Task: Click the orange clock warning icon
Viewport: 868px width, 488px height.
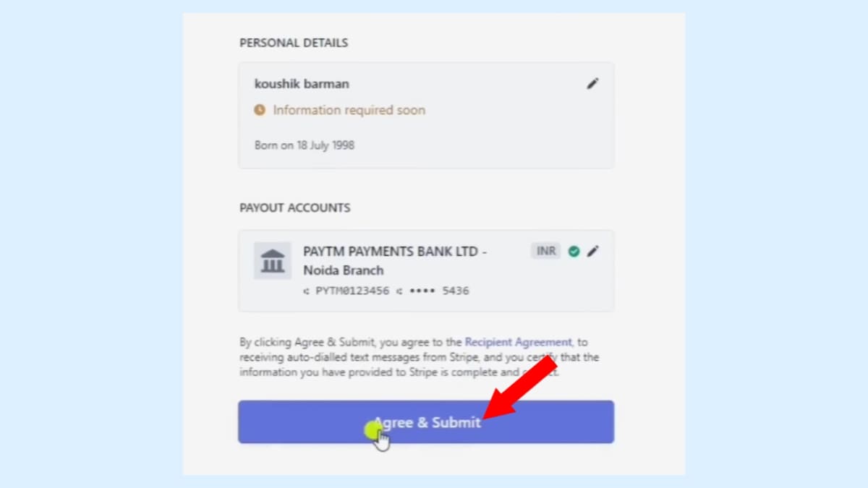Action: click(x=260, y=110)
